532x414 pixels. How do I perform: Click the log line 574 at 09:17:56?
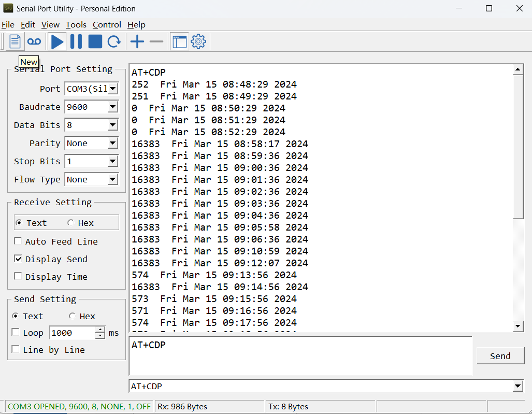[214, 322]
